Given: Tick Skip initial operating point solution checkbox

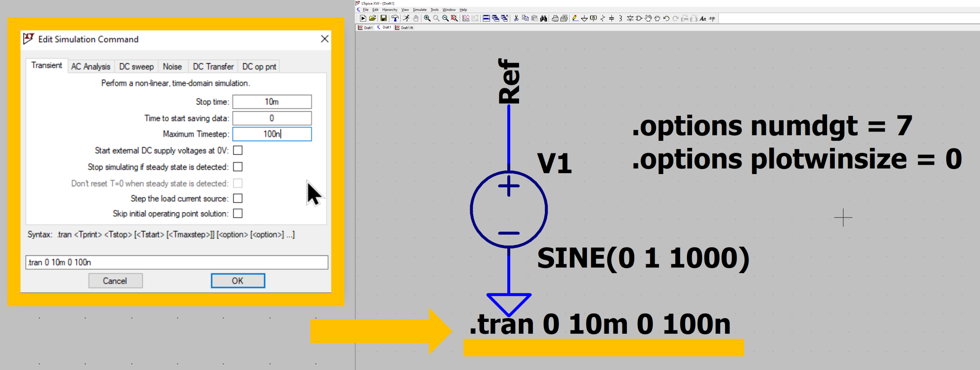Looking at the screenshot, I should pyautogui.click(x=238, y=214).
